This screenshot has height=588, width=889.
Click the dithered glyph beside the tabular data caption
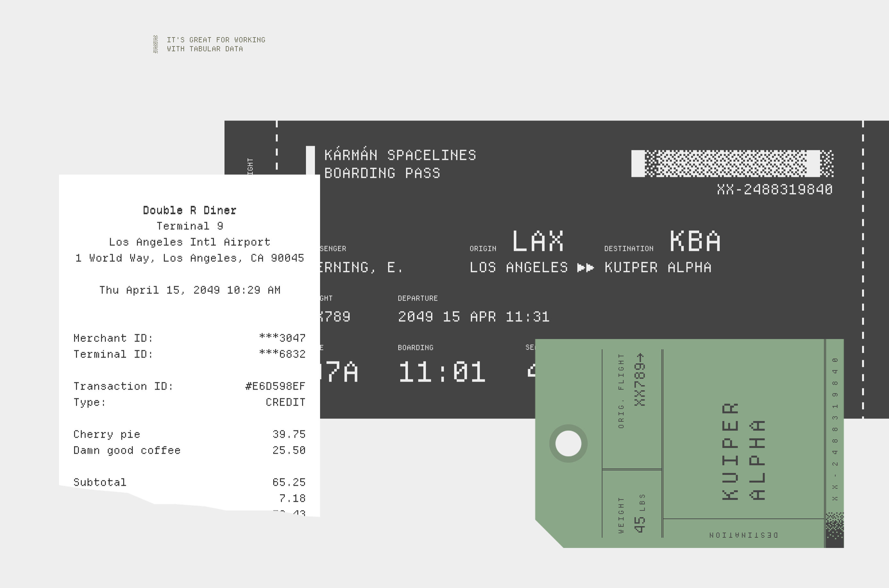[x=155, y=44]
